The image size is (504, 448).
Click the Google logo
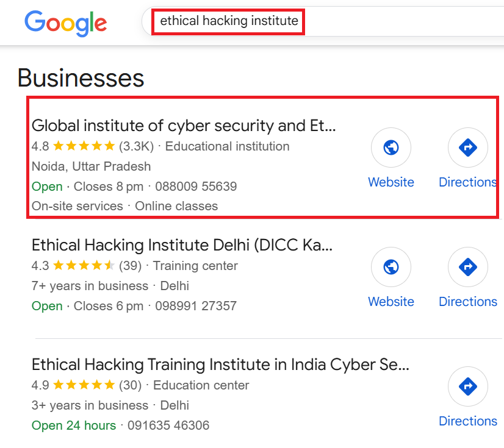click(66, 23)
